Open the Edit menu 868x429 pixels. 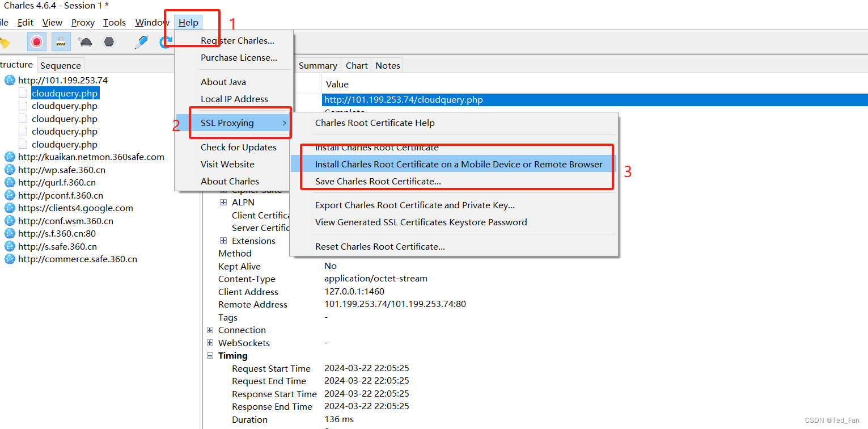click(x=26, y=22)
